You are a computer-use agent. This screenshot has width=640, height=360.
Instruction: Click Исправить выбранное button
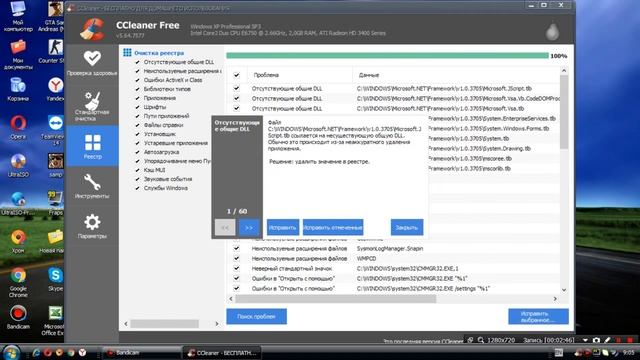(538, 316)
